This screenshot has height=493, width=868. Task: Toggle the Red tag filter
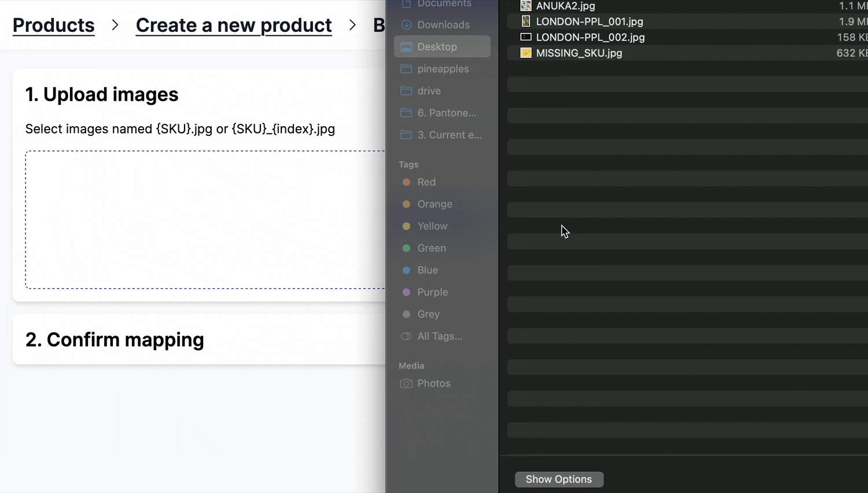(x=426, y=182)
